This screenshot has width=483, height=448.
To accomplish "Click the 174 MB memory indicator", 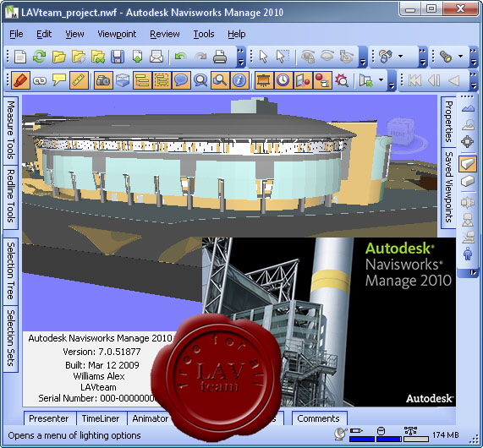I will pos(446,434).
